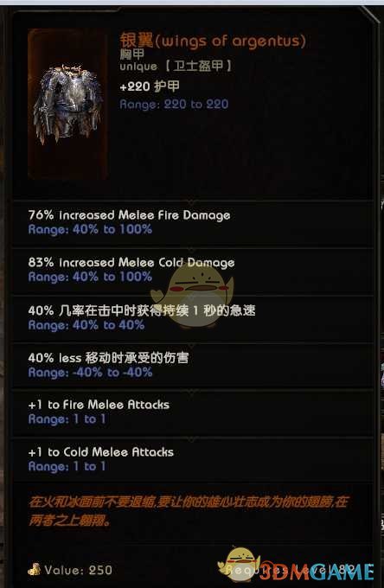Screen dimensions: 384x588
Task: Click the 胸甲 chest armor slot label
Action: [x=131, y=54]
